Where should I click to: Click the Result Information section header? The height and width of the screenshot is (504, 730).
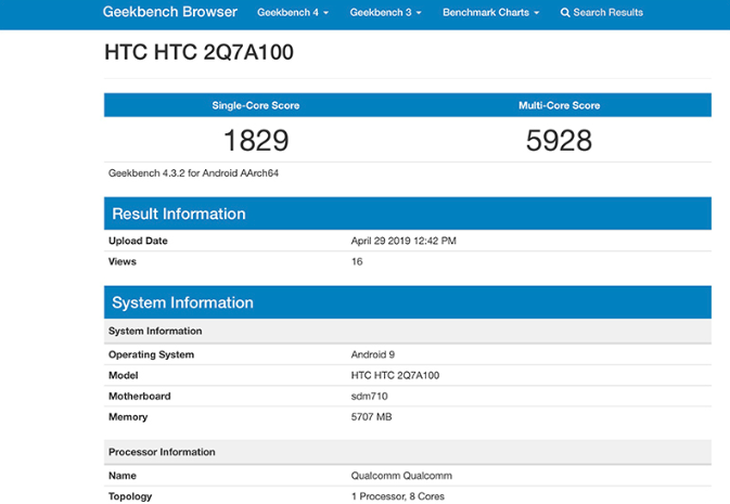(x=407, y=214)
